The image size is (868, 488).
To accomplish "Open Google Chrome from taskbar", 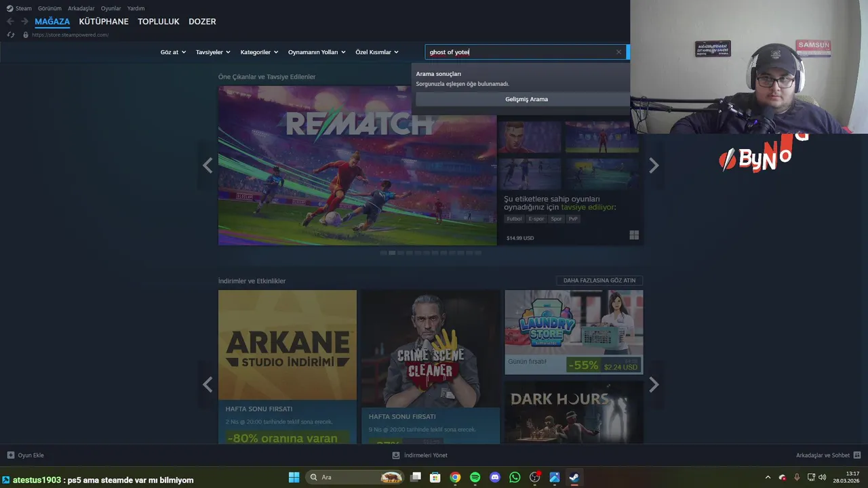I will 455,477.
